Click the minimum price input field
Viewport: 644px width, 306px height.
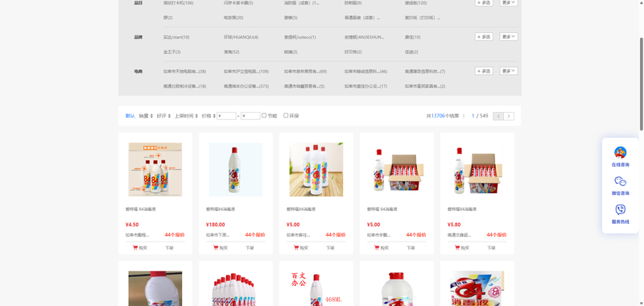click(x=226, y=116)
